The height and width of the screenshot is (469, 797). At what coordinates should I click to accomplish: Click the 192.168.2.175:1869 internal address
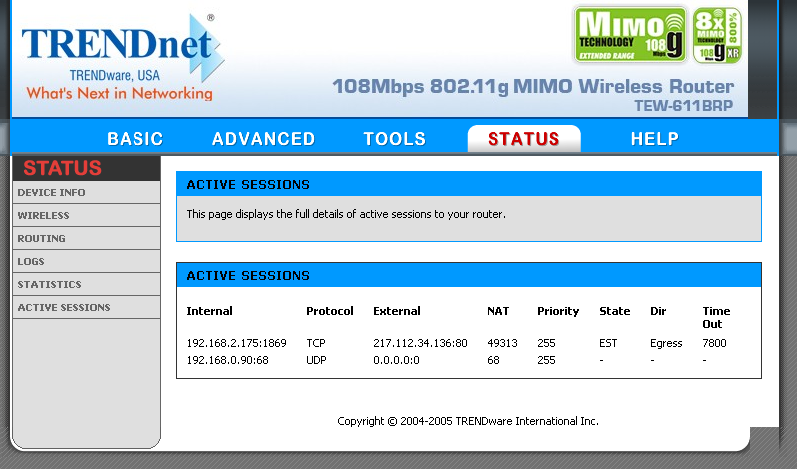236,343
